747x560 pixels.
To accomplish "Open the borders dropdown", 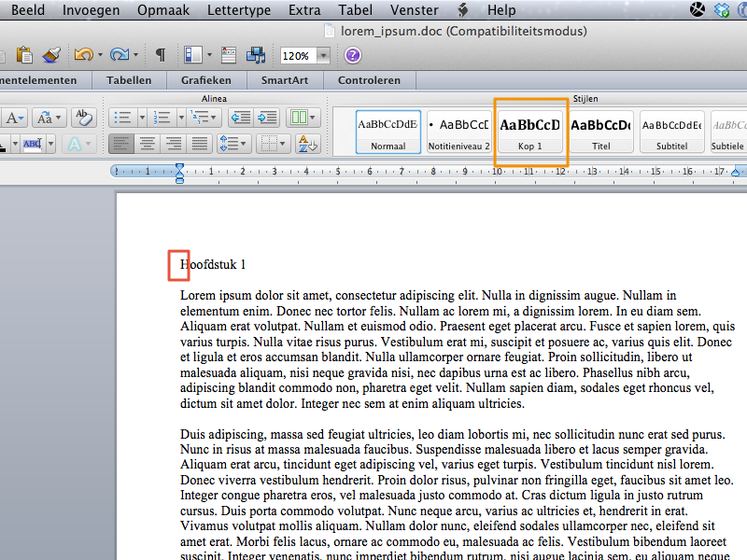I will pyautogui.click(x=274, y=144).
